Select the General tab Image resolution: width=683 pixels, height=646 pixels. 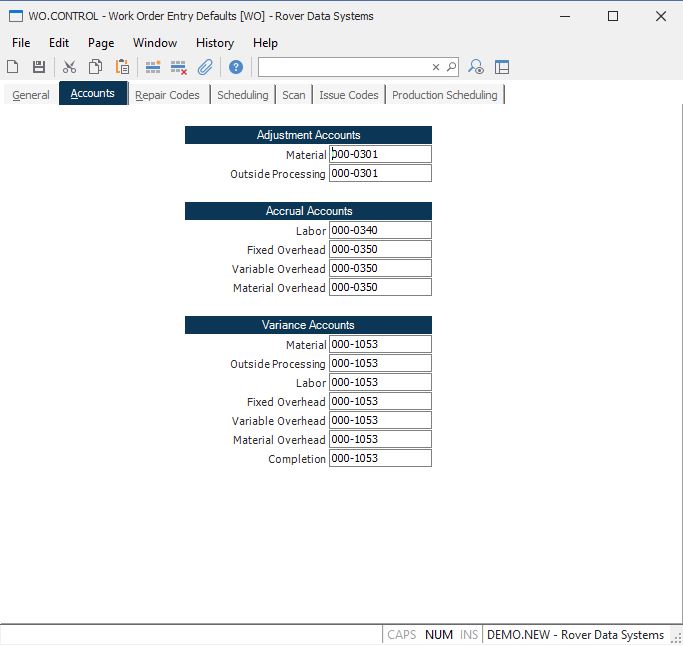click(x=31, y=95)
